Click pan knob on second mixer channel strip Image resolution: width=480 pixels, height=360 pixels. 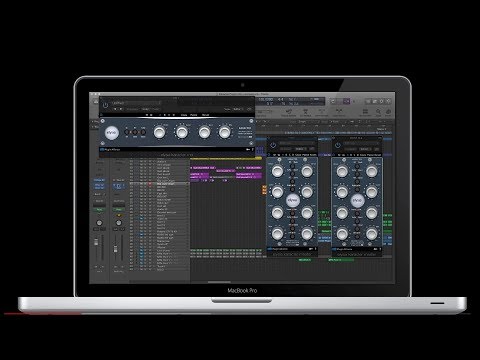point(118,223)
